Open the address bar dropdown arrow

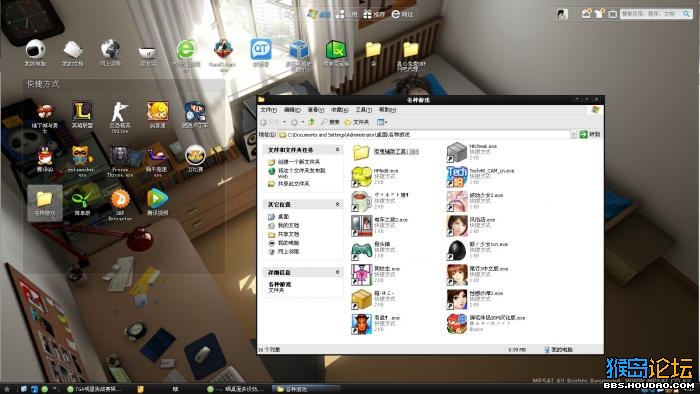pyautogui.click(x=574, y=134)
